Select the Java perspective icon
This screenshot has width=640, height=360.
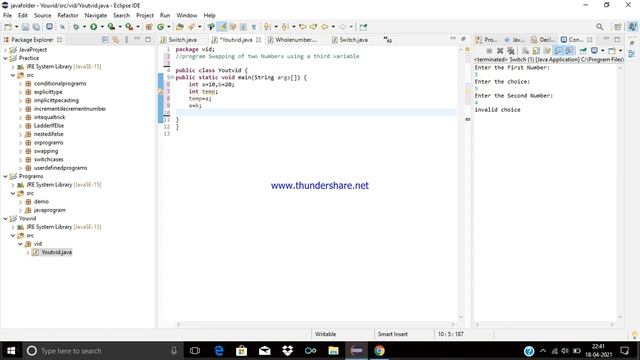(x=632, y=27)
